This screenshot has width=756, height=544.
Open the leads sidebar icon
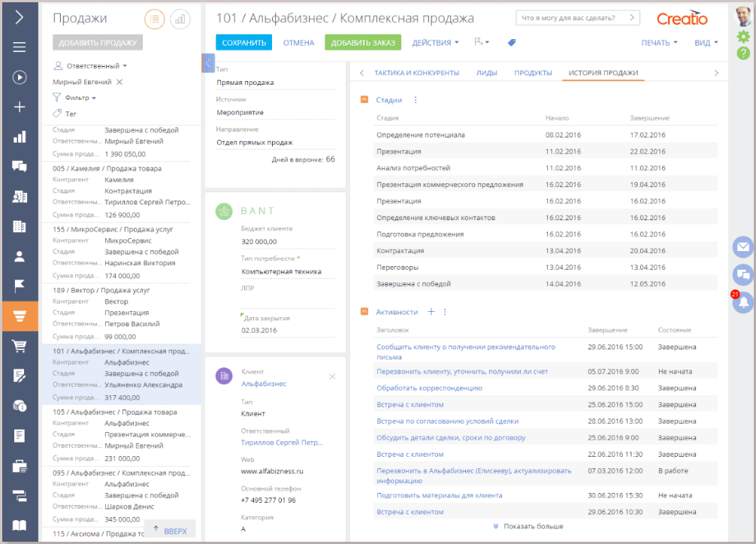[x=20, y=197]
